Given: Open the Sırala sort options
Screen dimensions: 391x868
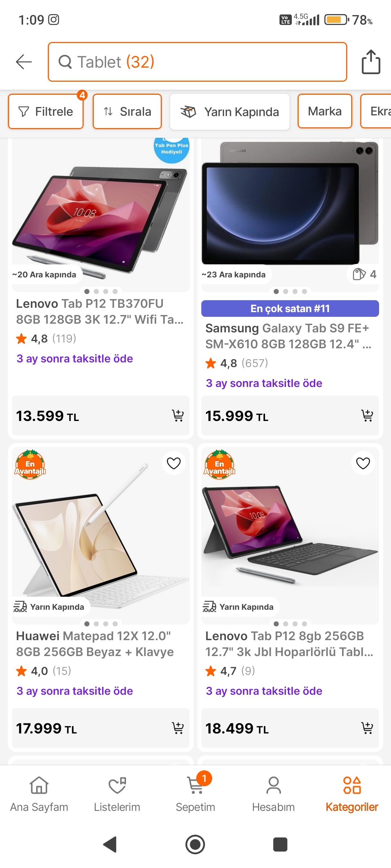Looking at the screenshot, I should tap(127, 112).
